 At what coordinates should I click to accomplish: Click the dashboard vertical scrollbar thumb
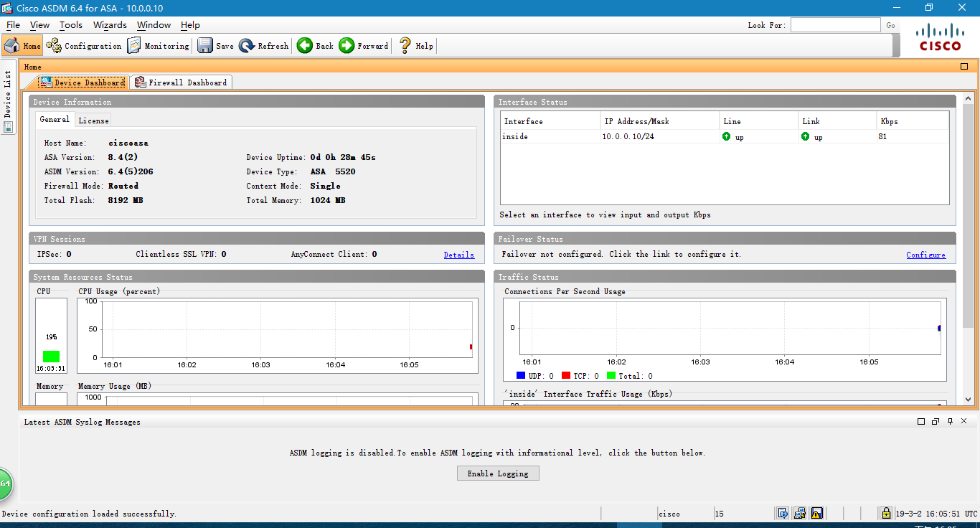(x=968, y=215)
